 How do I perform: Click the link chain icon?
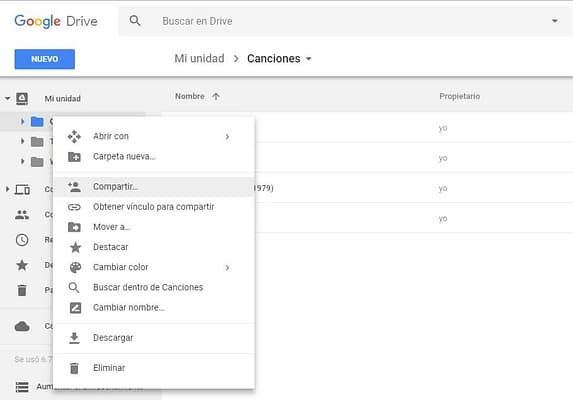74,207
